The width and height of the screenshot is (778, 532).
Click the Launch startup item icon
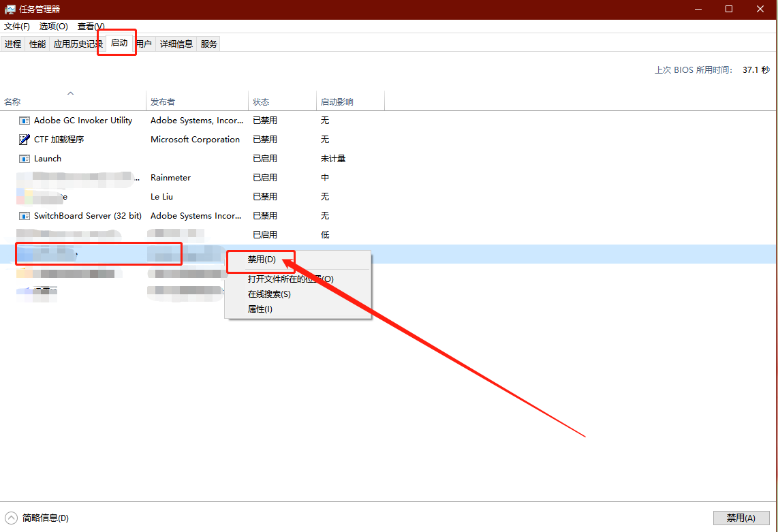coord(25,159)
